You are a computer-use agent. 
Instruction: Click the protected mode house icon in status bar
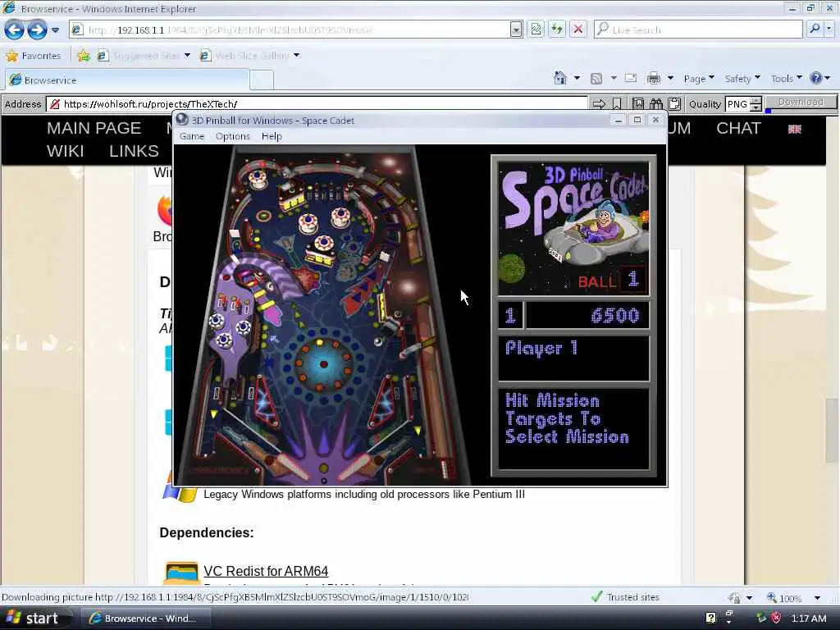[x=735, y=597]
